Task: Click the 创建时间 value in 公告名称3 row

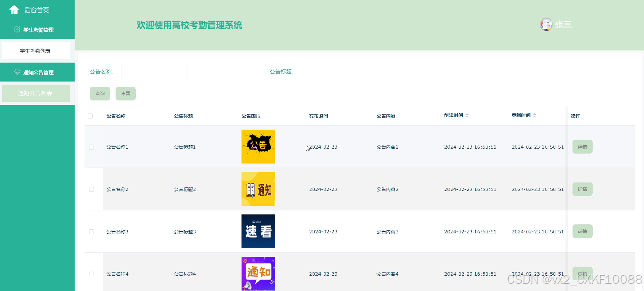Action: point(470,232)
